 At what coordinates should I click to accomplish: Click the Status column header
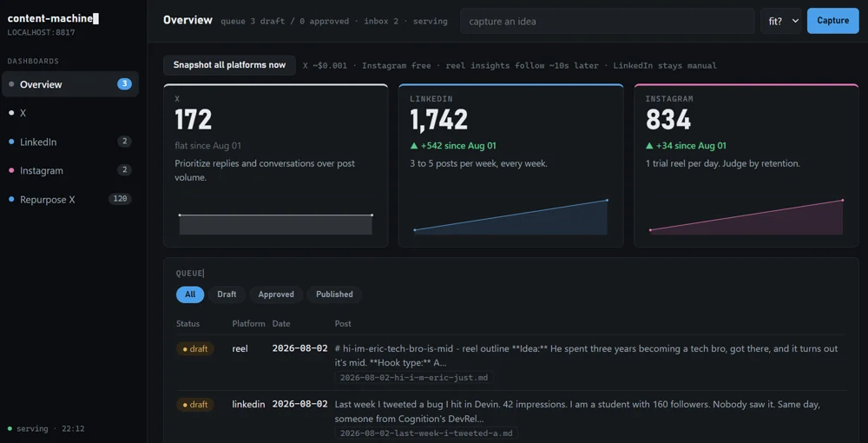(187, 323)
